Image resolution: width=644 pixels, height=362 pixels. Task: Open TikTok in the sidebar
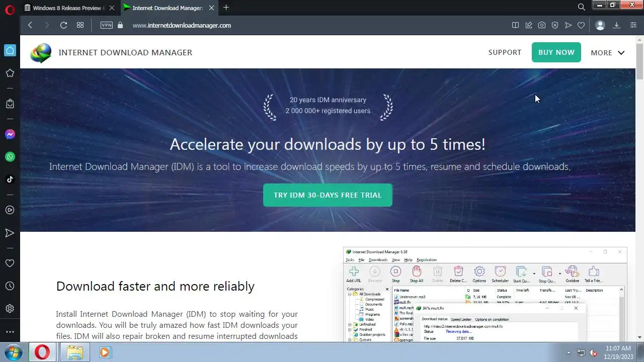point(10,179)
